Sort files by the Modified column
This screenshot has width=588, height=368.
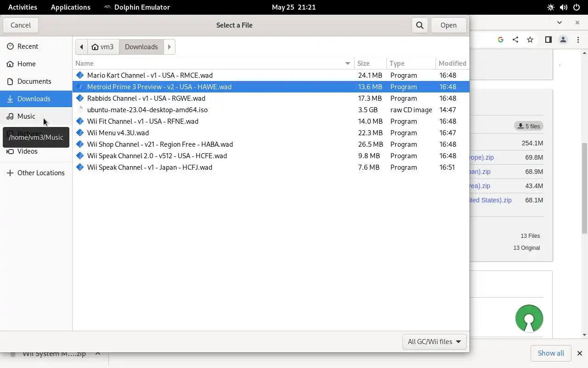tap(452, 63)
